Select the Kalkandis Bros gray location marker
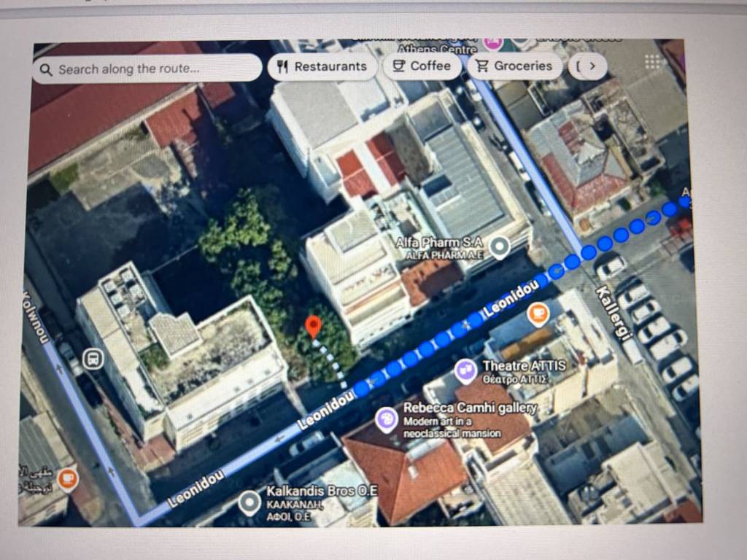 (x=249, y=501)
